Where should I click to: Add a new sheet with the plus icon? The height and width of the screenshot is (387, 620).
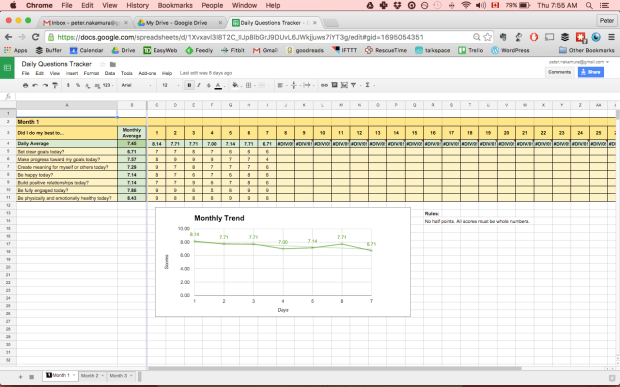(21, 377)
